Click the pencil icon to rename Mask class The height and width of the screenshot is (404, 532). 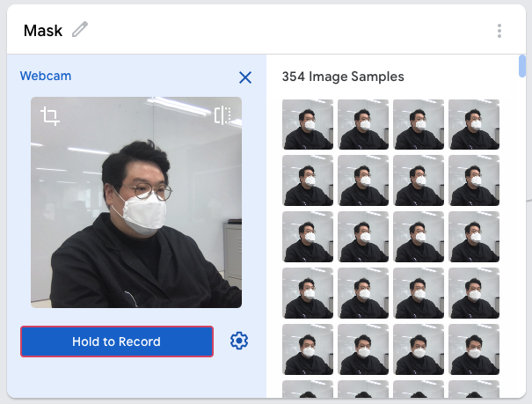point(80,29)
